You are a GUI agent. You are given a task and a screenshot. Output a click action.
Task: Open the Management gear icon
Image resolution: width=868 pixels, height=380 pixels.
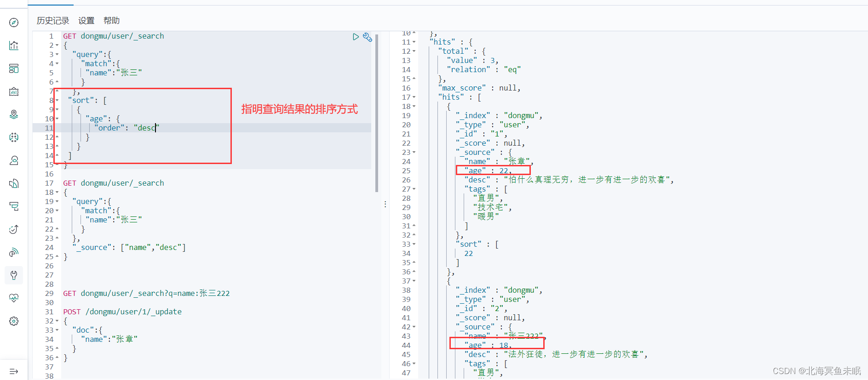[14, 321]
